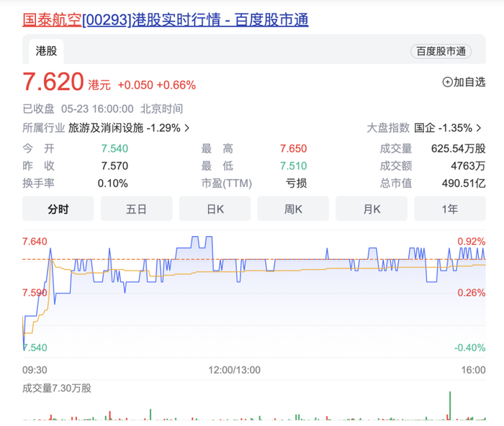
Task: Expand the 国企 -1.35% index chevron
Action: click(479, 128)
